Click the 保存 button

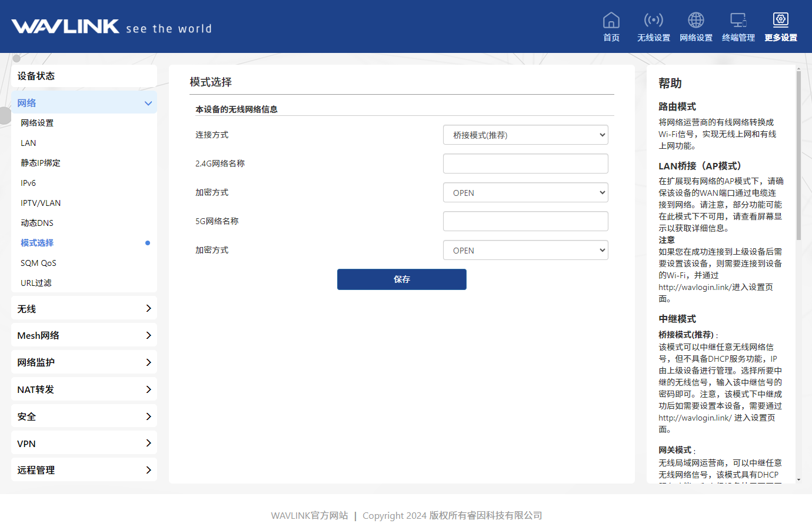pos(401,279)
